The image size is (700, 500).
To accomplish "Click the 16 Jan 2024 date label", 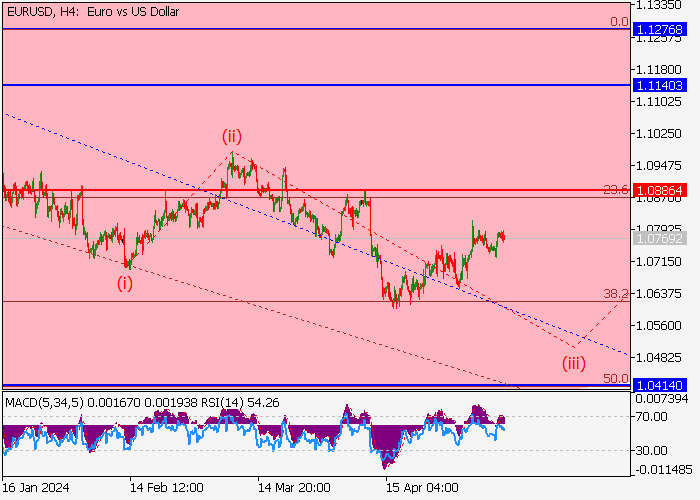I will coord(36,488).
